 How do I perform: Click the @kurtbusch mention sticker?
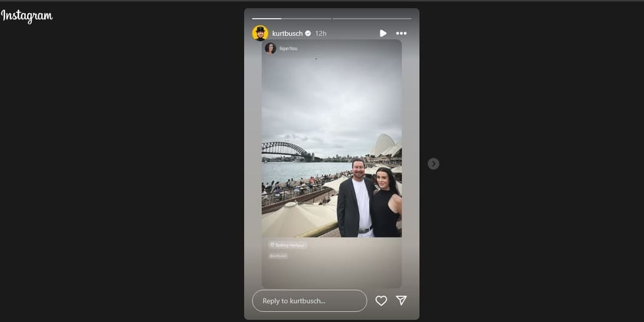[278, 256]
